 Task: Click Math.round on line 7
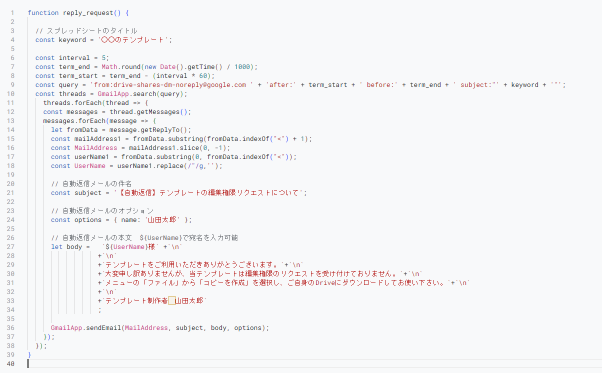point(121,67)
